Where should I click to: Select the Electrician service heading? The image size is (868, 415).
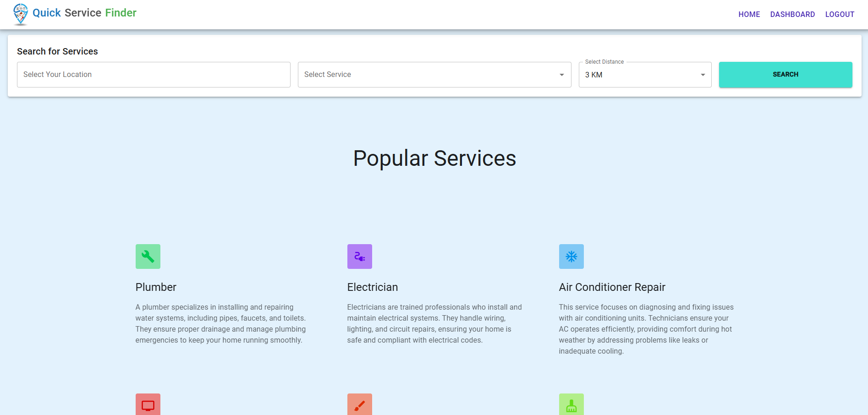372,287
